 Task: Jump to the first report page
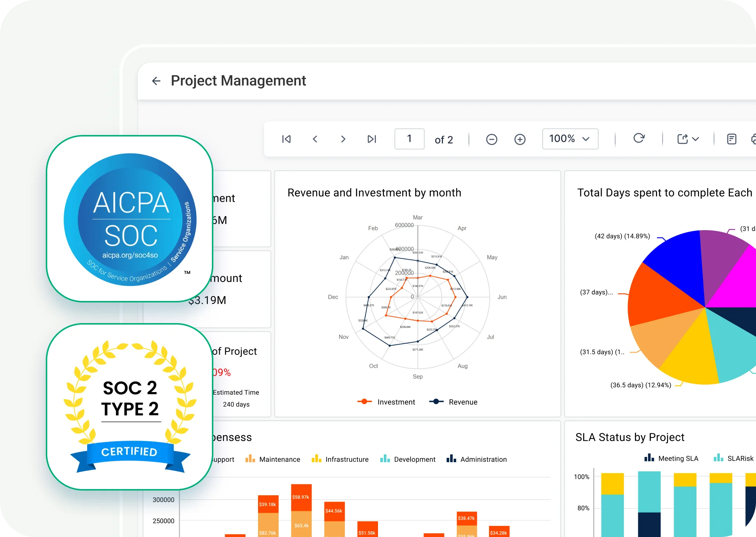tap(286, 139)
